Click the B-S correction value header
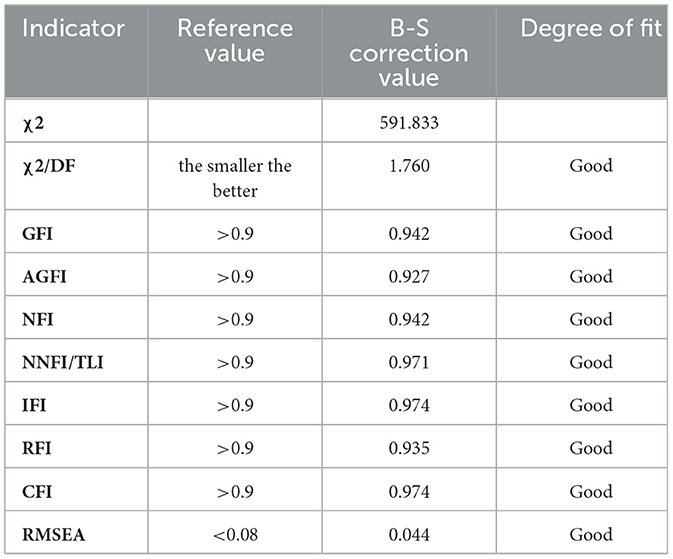The width and height of the screenshot is (673, 559). pos(409,53)
